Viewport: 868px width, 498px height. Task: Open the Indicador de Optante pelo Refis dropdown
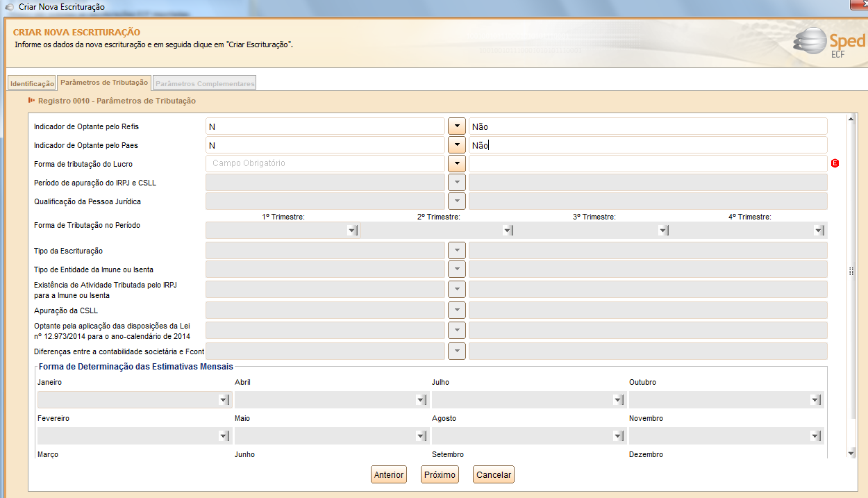pos(456,126)
